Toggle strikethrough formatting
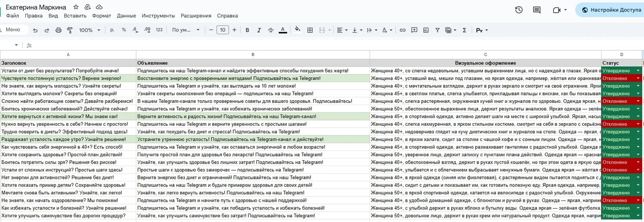The width and height of the screenshot is (644, 222). point(271,30)
